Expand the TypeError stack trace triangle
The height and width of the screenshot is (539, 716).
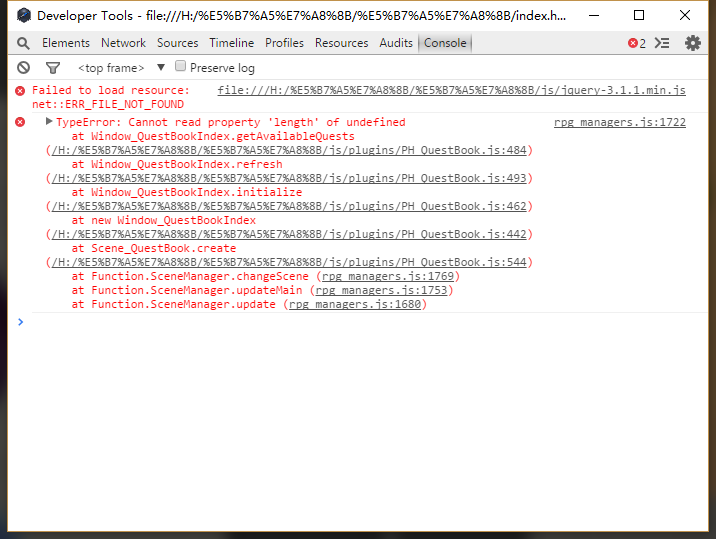(49, 121)
